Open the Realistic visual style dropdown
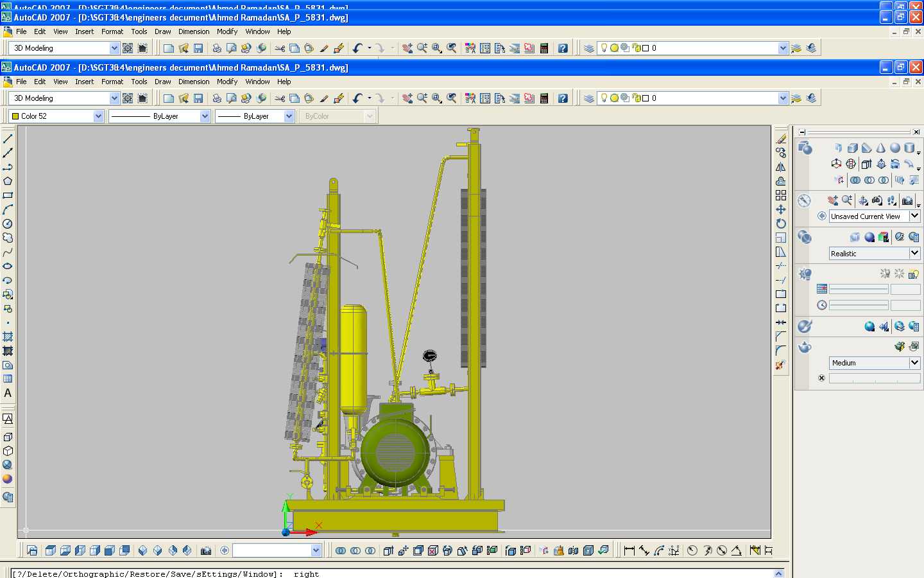This screenshot has width=924, height=578. click(915, 254)
